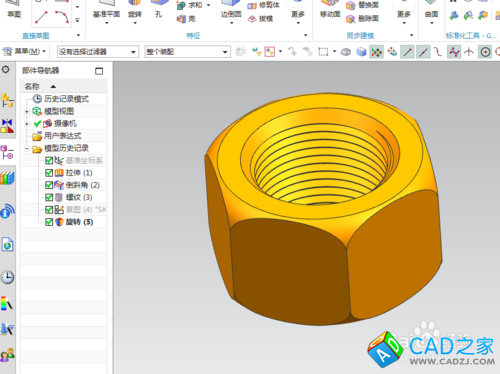Uncheck the 拉伸 (1) feature checkbox
This screenshot has width=500, height=374.
pyautogui.click(x=49, y=173)
